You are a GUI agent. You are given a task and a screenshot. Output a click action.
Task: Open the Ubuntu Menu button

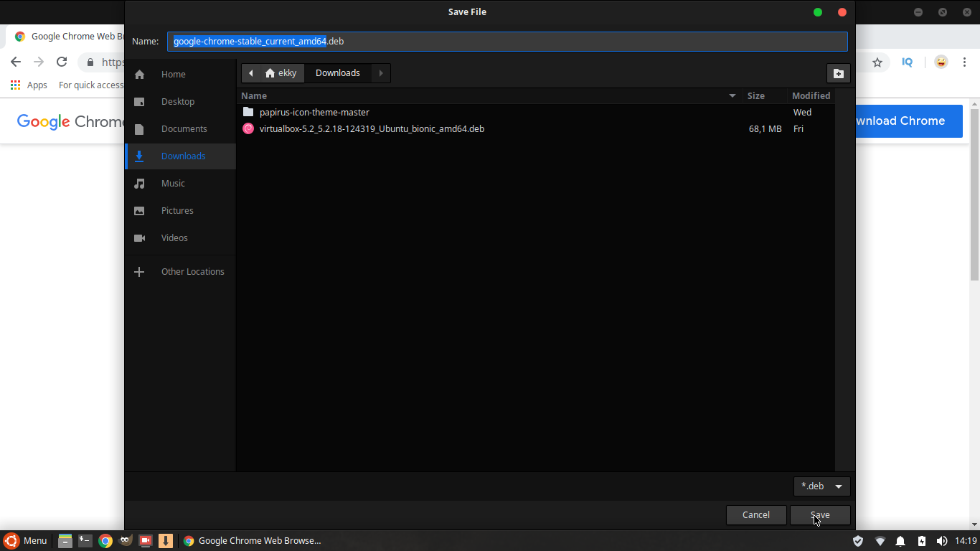coord(25,541)
